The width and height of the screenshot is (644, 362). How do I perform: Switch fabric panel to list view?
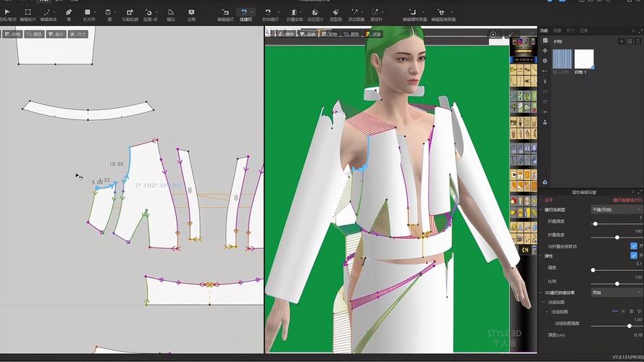(637, 41)
